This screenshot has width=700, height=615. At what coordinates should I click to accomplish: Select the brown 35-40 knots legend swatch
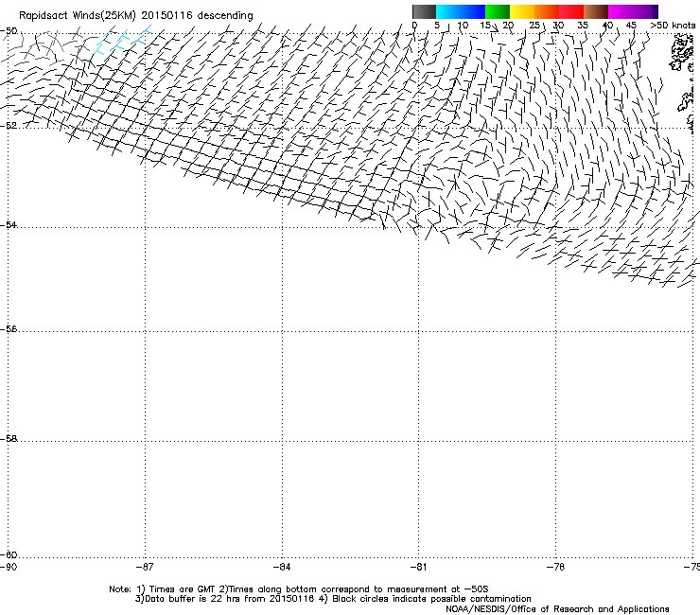pyautogui.click(x=596, y=11)
